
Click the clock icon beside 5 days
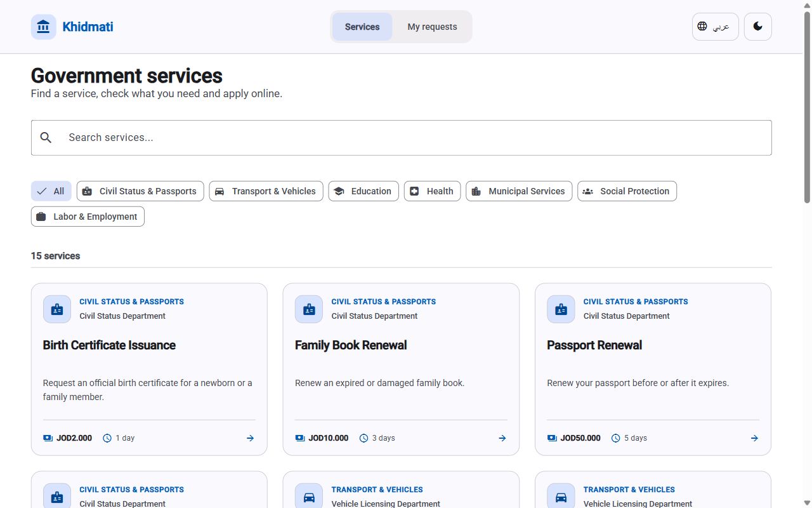(x=615, y=438)
